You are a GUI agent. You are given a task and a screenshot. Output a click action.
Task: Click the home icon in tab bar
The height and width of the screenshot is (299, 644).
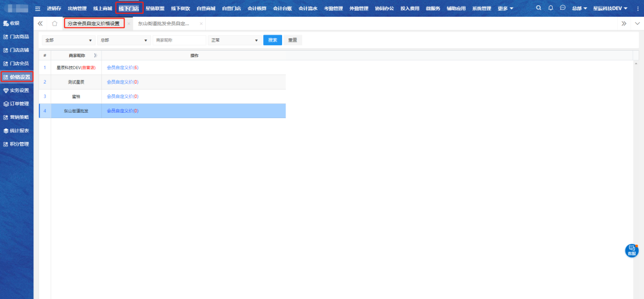(54, 24)
